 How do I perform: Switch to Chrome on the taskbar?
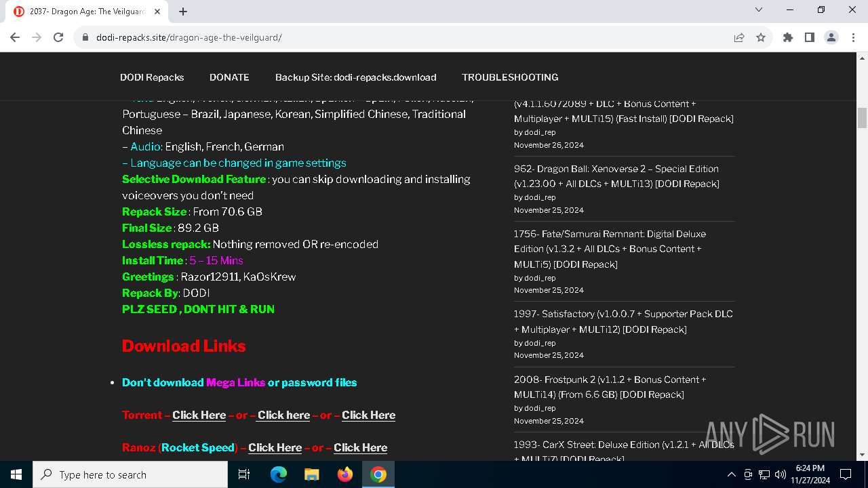(x=378, y=474)
